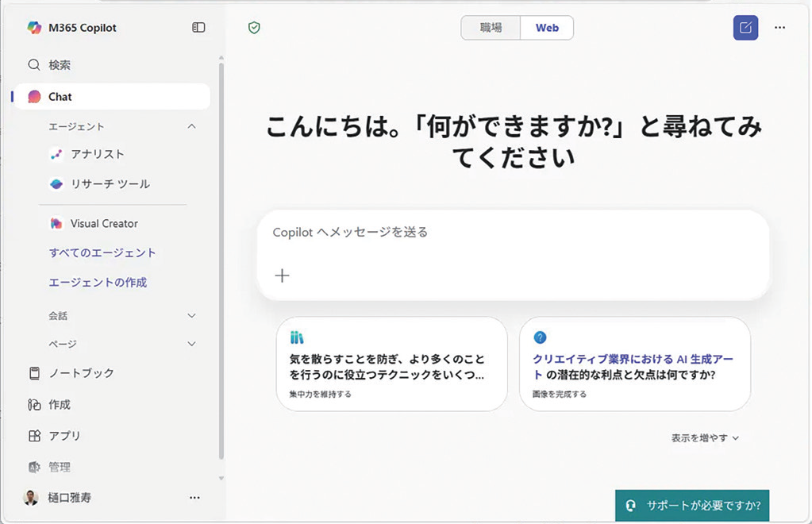Click the ノートブック notebook icon
The image size is (812, 524).
coord(34,373)
